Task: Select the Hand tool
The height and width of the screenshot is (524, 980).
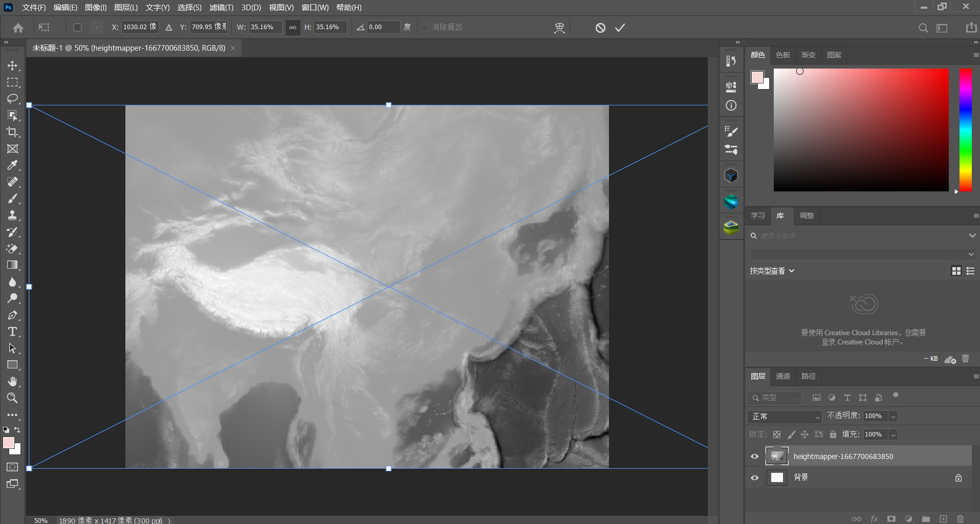Action: [12, 382]
